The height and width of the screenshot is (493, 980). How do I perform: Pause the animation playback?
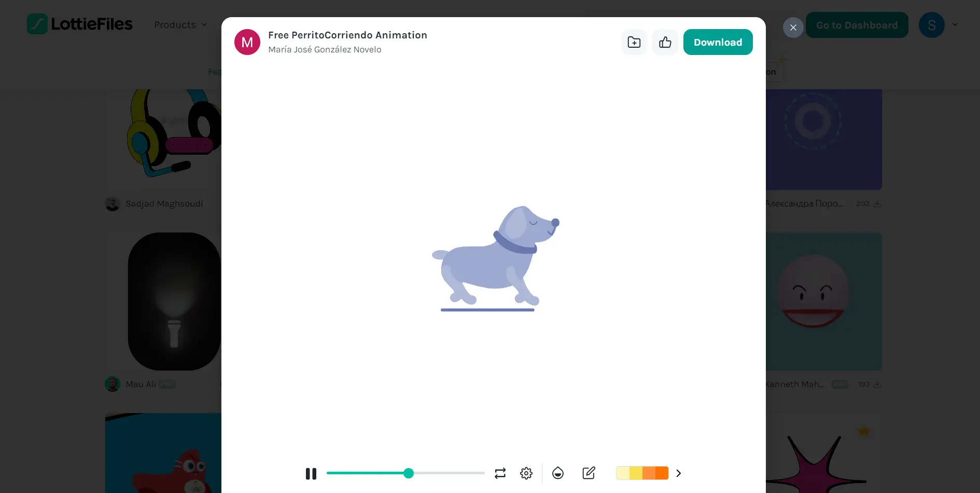coord(311,473)
